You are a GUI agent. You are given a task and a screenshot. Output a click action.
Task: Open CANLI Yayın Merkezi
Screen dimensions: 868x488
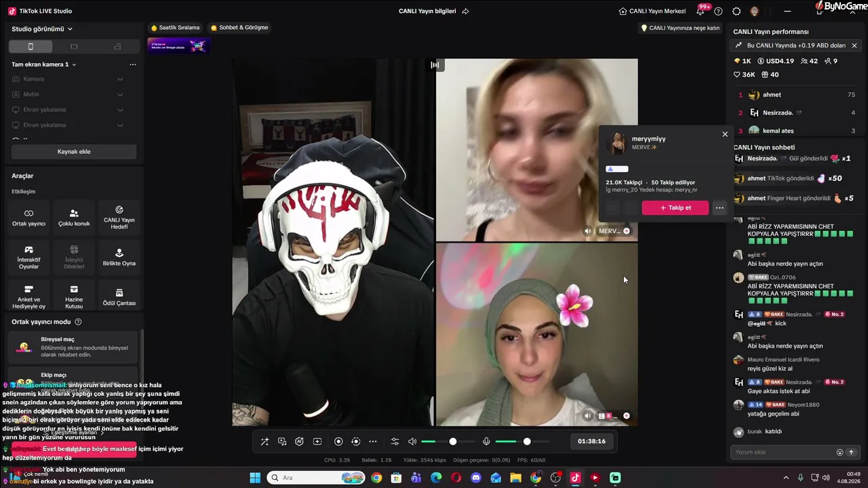click(652, 11)
